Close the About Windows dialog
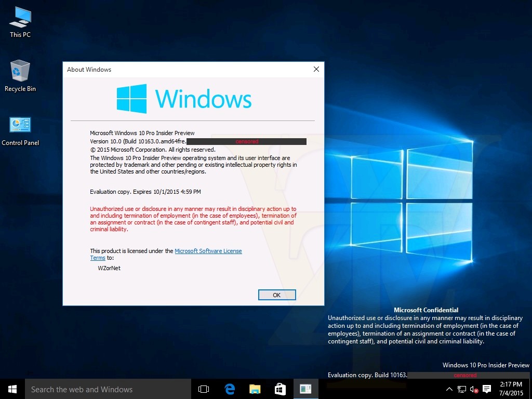The height and width of the screenshot is (399, 532). coord(316,69)
